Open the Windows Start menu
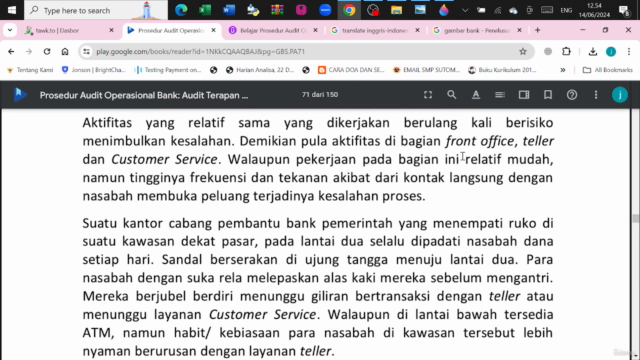Image resolution: width=640 pixels, height=360 pixels. click(12, 10)
